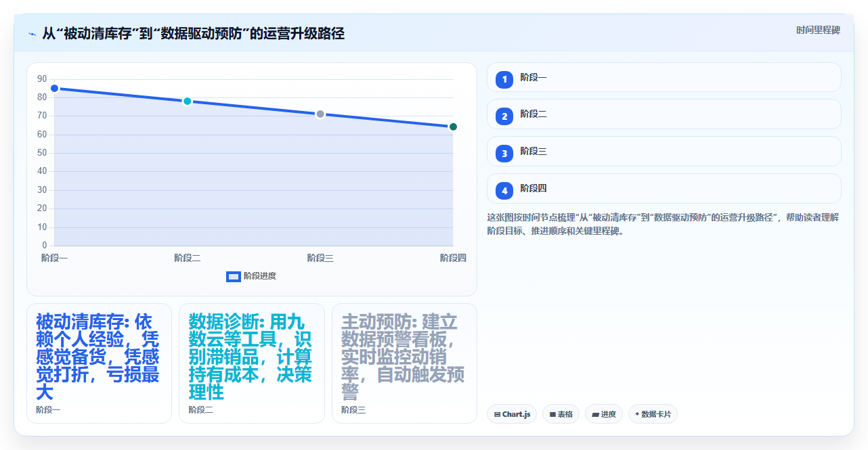Click the 90 y-axis value
Screen dimensions: 868x450
[42, 79]
